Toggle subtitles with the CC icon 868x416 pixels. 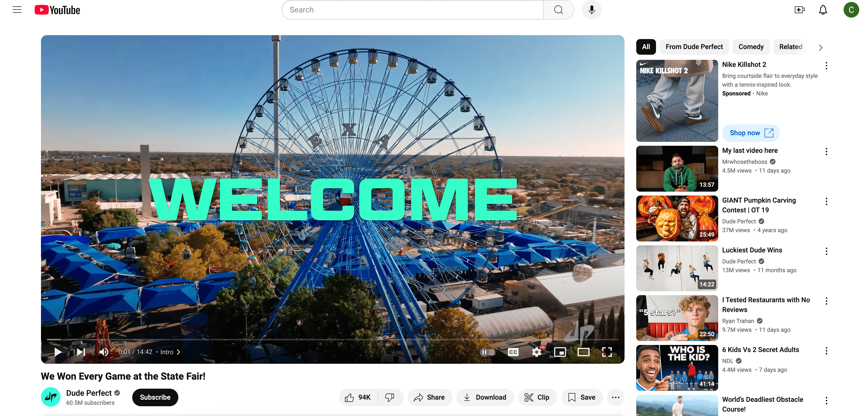(513, 352)
